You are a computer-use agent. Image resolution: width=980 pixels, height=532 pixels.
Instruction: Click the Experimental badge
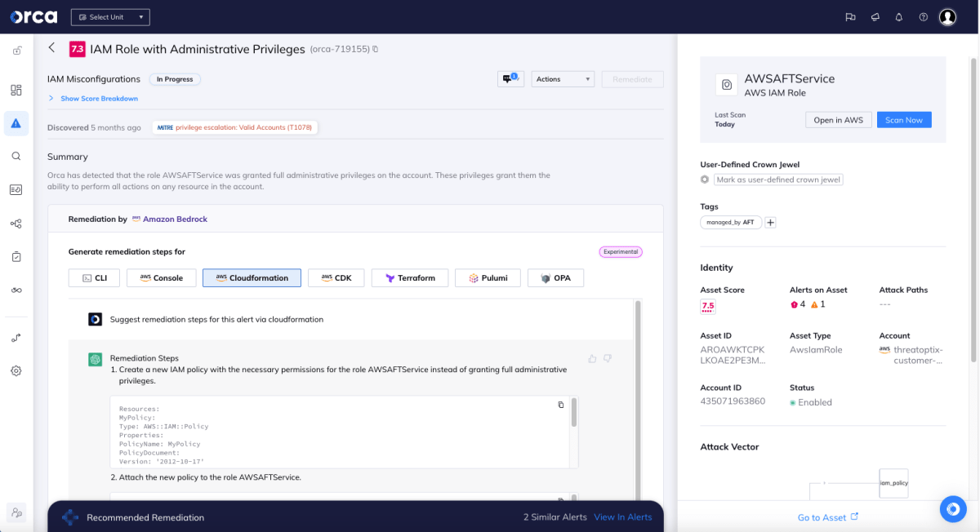pos(621,252)
